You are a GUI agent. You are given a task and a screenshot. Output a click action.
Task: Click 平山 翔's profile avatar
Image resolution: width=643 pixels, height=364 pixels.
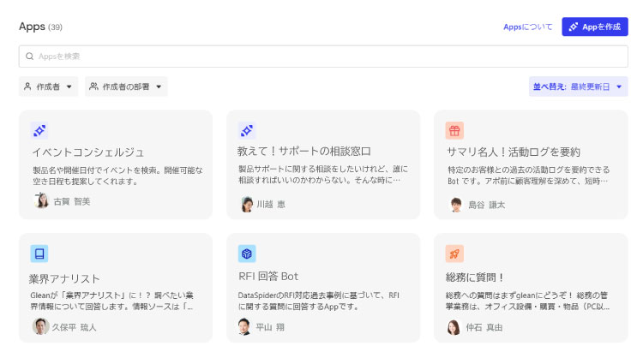[246, 327]
